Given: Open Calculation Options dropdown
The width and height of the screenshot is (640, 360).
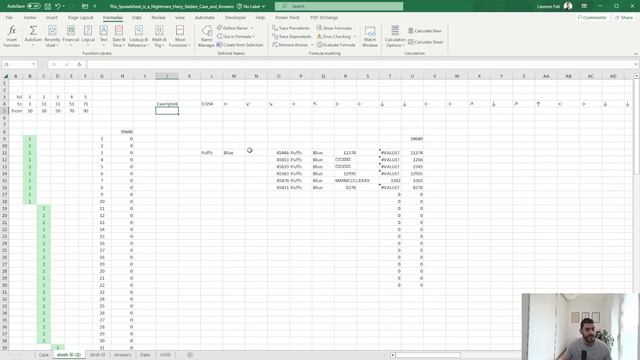Looking at the screenshot, I should 395,36.
